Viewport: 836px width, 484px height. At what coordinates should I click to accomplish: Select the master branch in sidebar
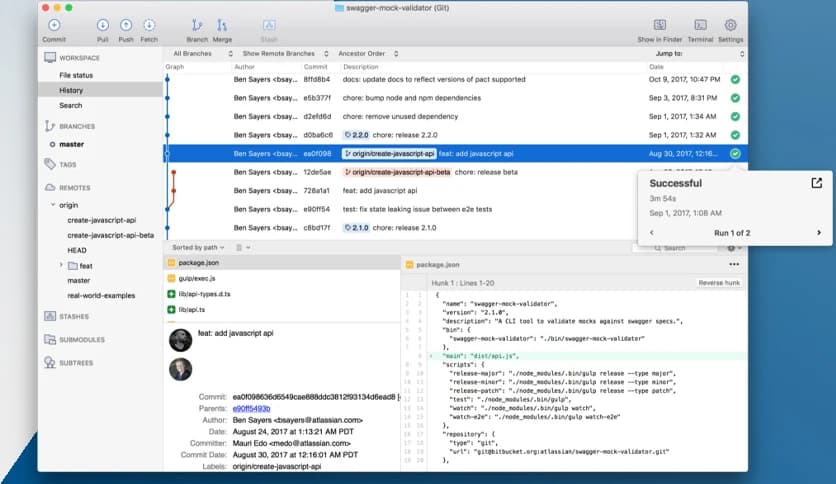[71, 145]
